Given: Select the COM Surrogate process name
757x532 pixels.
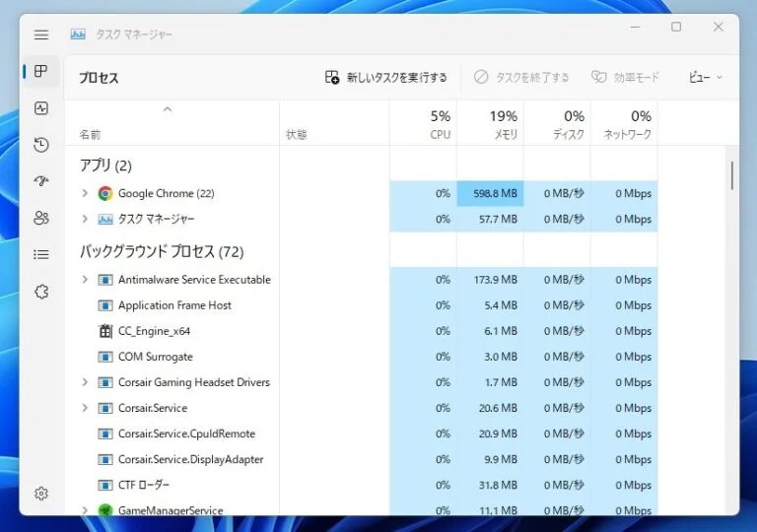Looking at the screenshot, I should point(156,357).
